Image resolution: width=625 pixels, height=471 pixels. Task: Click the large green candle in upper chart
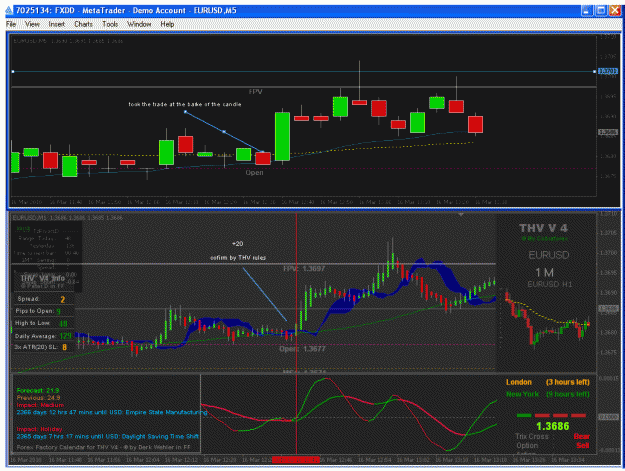point(283,136)
